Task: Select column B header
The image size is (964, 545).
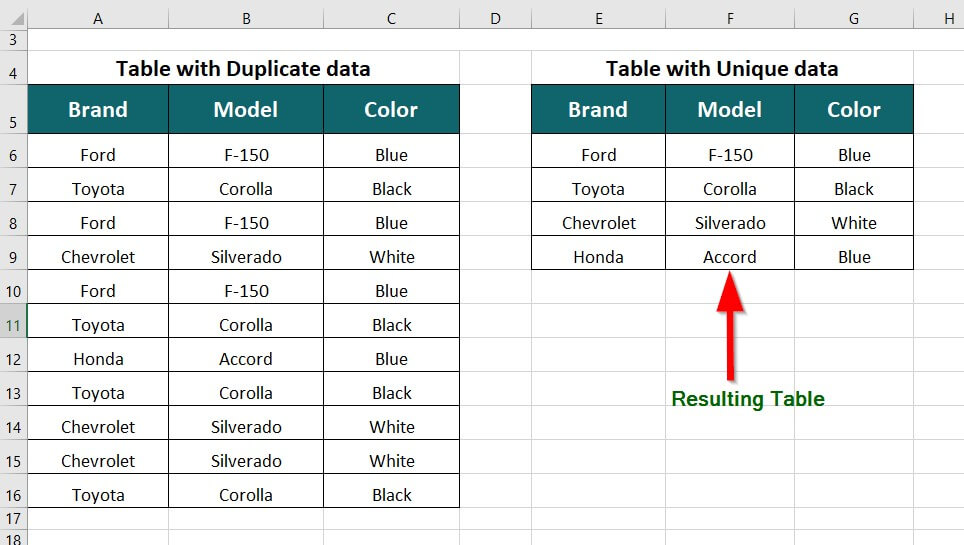Action: click(246, 18)
